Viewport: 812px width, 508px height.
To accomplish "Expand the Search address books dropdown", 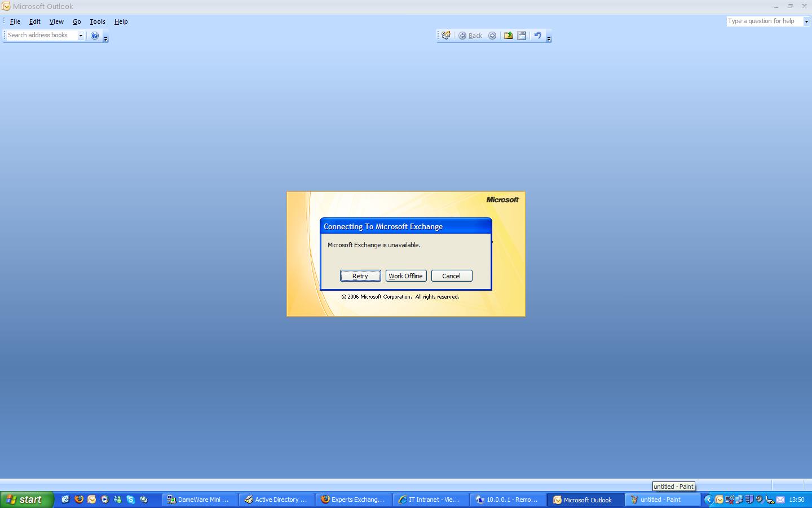I will click(81, 36).
